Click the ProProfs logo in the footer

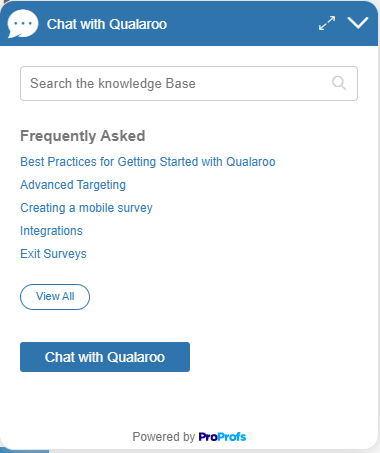pos(222,437)
